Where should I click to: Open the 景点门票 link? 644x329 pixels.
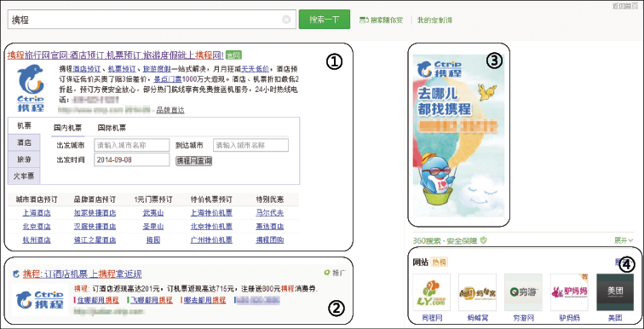click(168, 78)
